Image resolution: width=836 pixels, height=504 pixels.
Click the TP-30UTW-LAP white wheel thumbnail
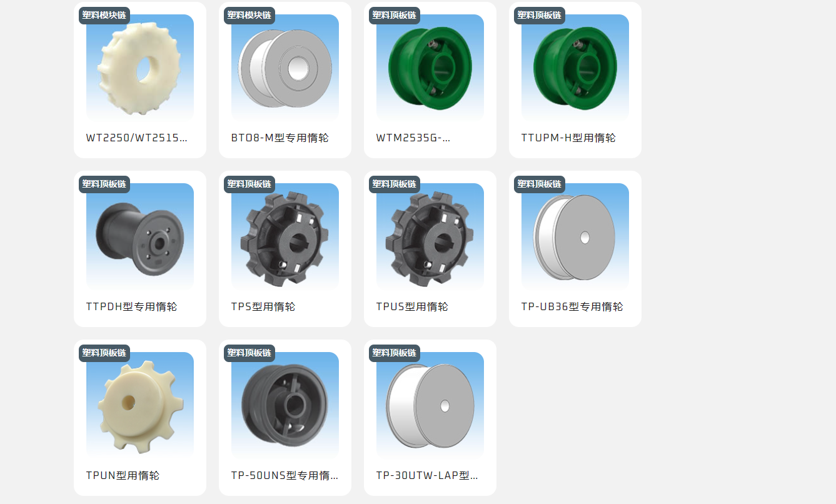tap(430, 406)
